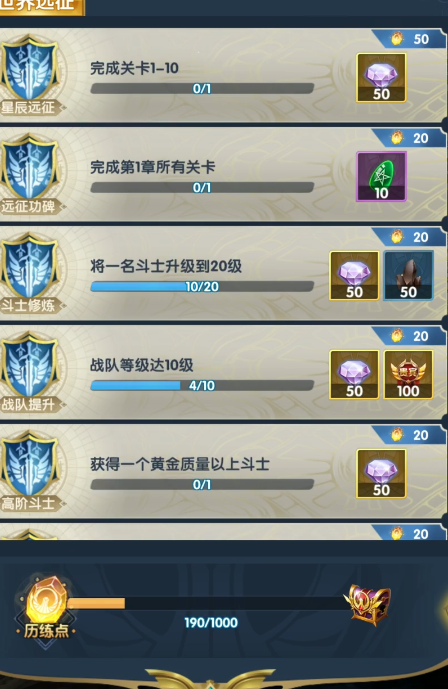Image resolution: width=448 pixels, height=689 pixels.
Task: Tap the 斗士修炼 shield badge icon
Action: (x=30, y=267)
